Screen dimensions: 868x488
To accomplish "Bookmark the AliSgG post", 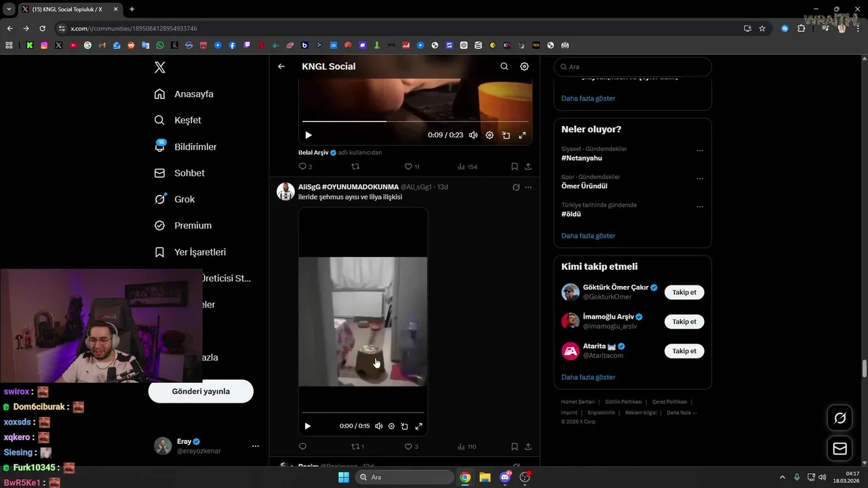I will (514, 447).
